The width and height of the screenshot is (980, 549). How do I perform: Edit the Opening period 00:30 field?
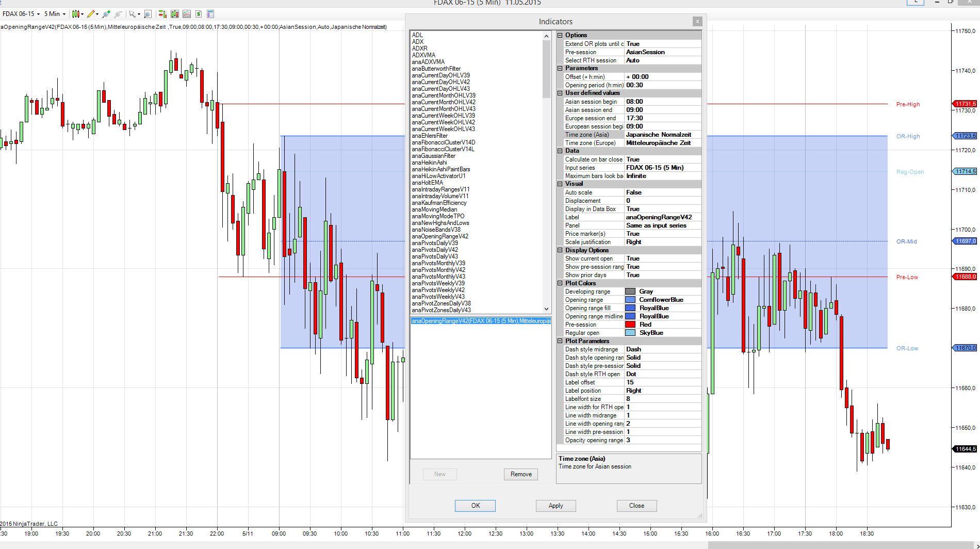[663, 85]
